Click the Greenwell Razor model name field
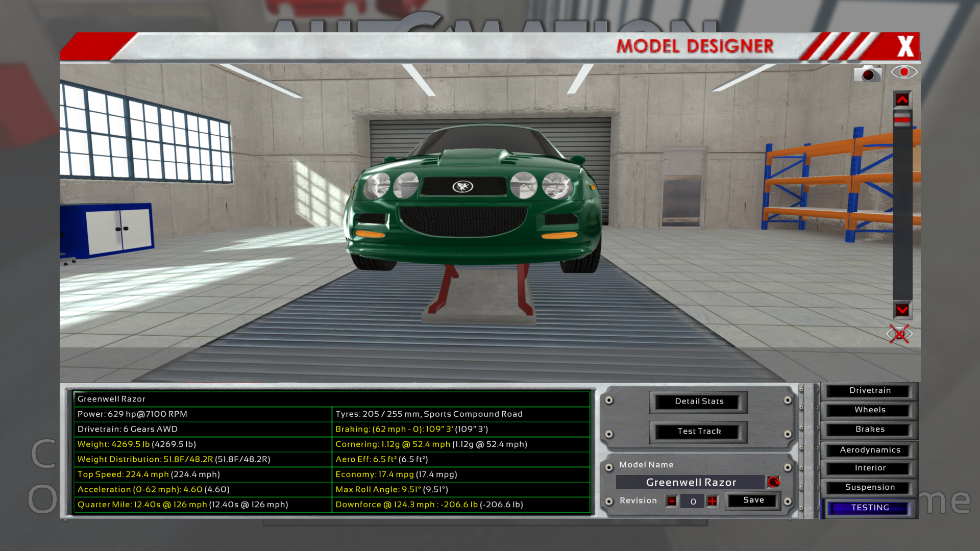980x551 pixels. click(691, 482)
